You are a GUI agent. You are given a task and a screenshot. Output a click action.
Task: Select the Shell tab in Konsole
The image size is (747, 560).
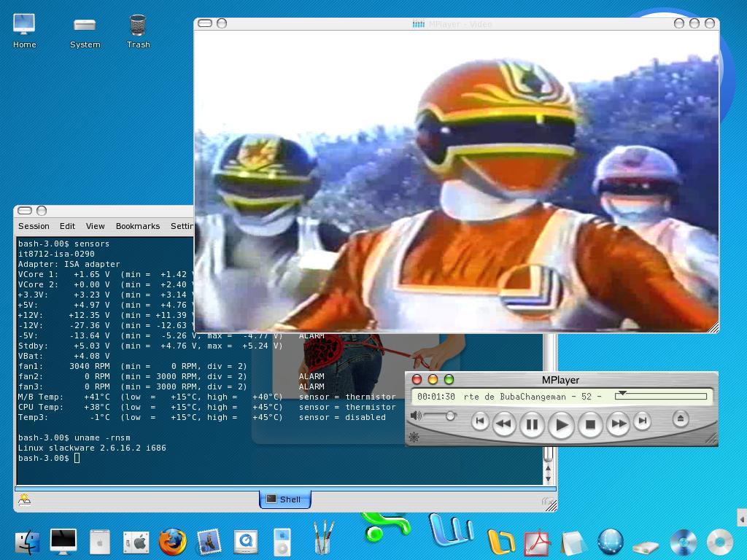click(285, 499)
